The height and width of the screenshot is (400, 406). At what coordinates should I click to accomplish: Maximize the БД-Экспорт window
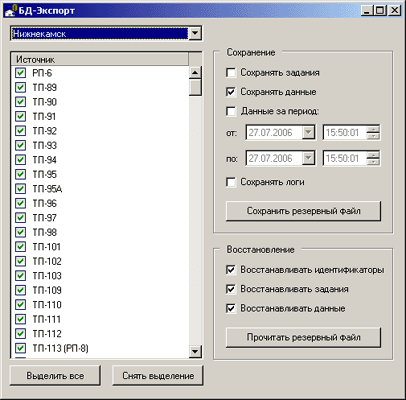pos(379,10)
